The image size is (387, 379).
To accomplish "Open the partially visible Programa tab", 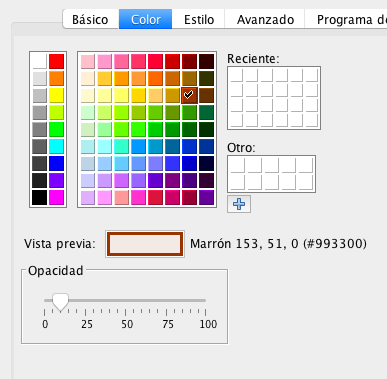I will (x=346, y=19).
